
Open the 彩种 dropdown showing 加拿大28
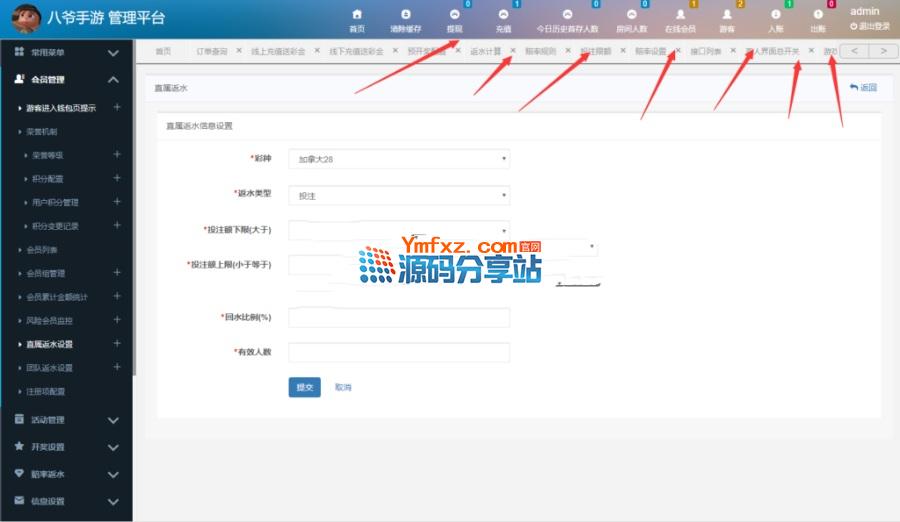tap(398, 158)
